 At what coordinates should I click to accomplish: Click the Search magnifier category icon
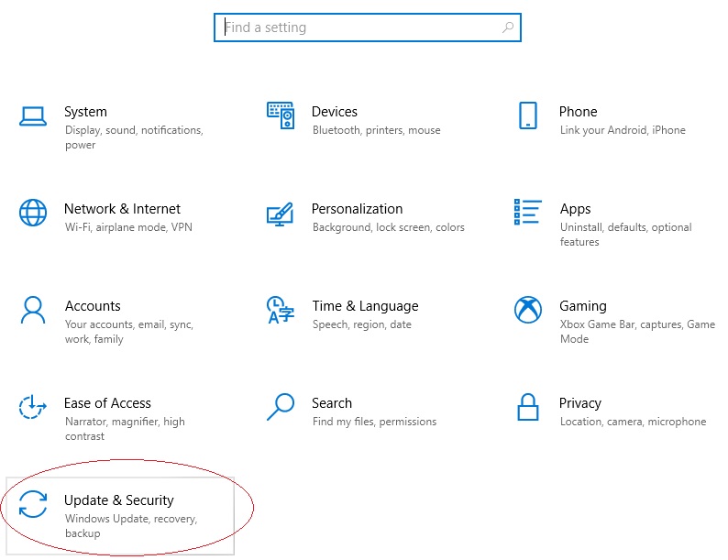(x=281, y=407)
